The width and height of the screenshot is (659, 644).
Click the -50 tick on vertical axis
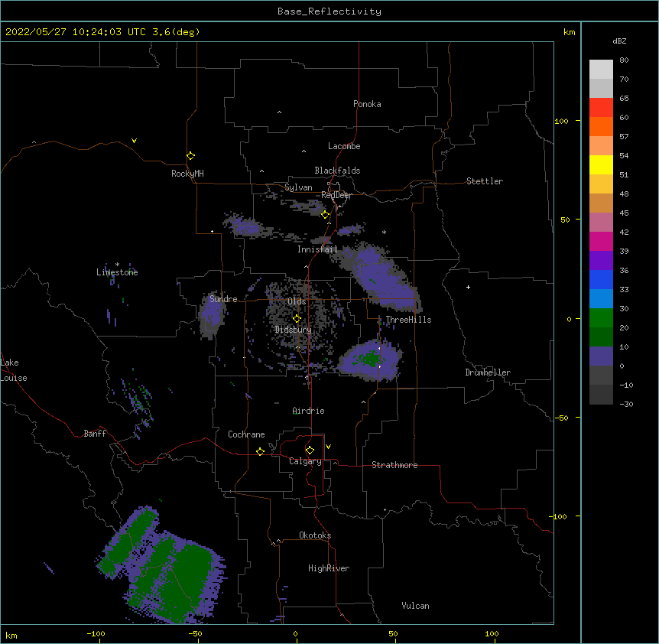(x=561, y=418)
